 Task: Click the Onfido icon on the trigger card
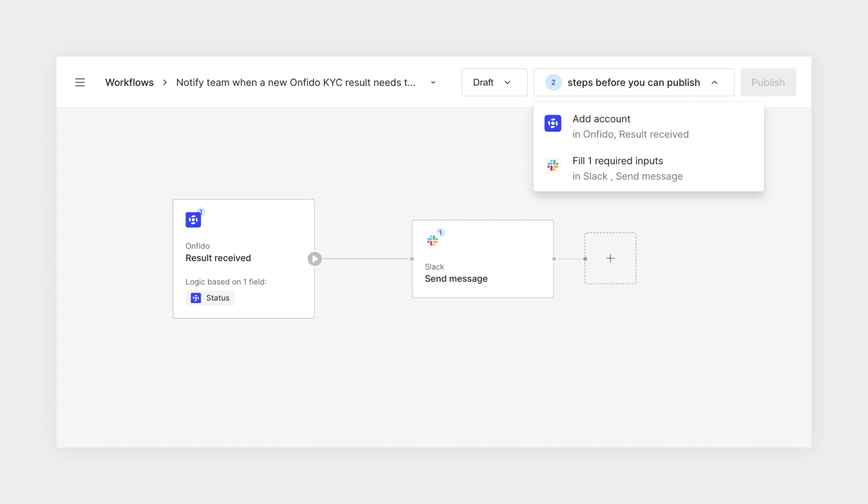193,220
